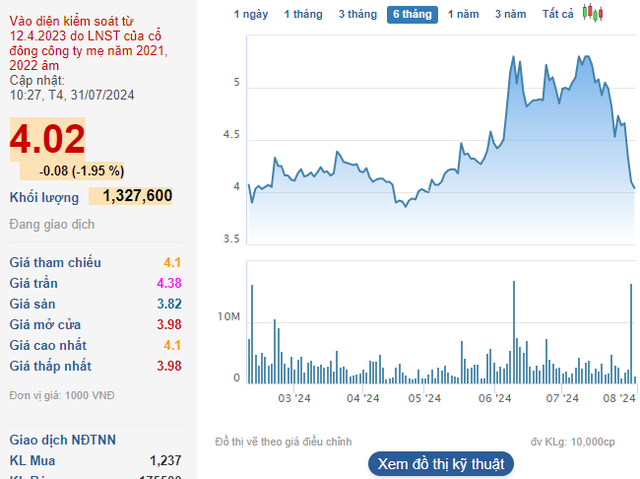This screenshot has width=640, height=479.
Task: Select the Khối lượng value 1,327,600
Action: (130, 196)
